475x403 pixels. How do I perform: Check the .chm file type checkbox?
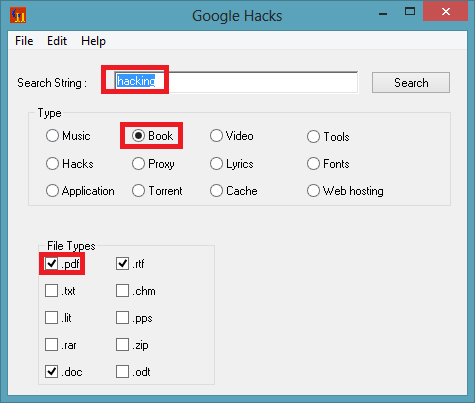(122, 291)
